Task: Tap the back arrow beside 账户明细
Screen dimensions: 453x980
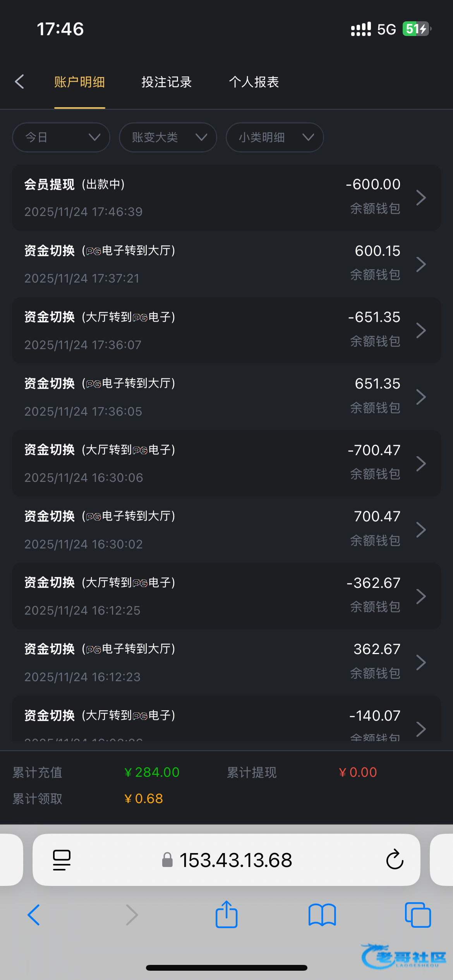Action: point(20,82)
